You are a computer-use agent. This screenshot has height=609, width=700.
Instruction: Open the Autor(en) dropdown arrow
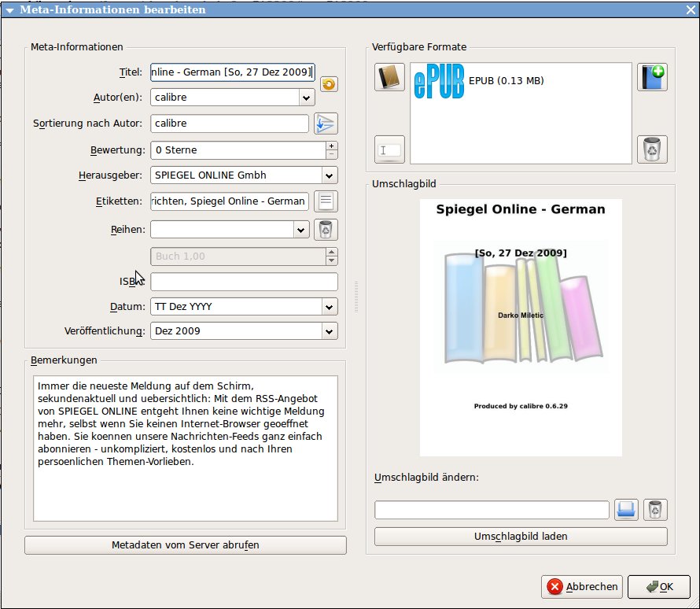click(306, 98)
